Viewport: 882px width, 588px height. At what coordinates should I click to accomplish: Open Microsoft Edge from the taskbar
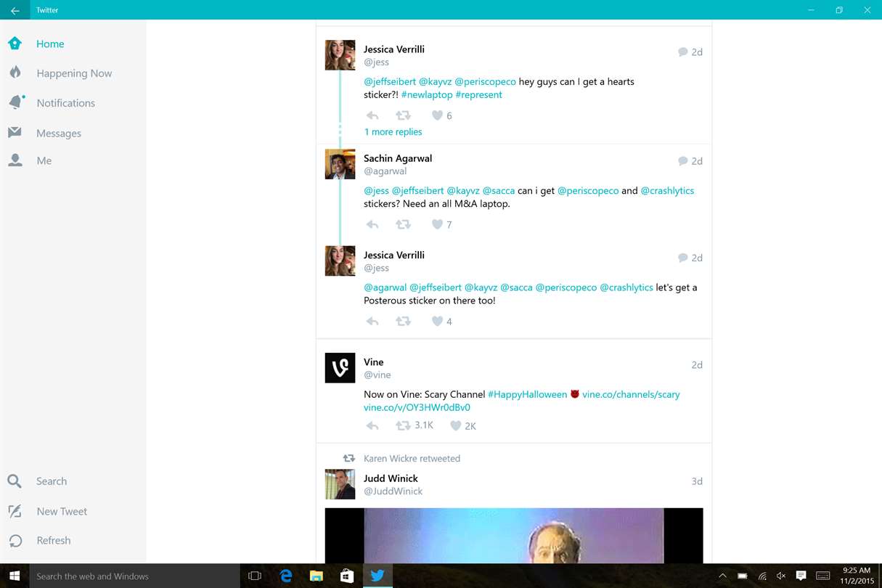286,576
